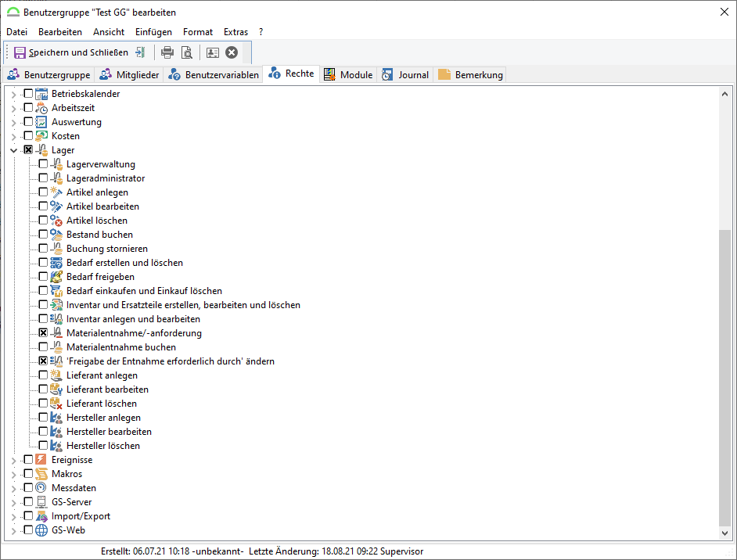This screenshot has width=737, height=560.
Task: Select the Inventar und Ersatzteile erstellen row
Action: (183, 305)
